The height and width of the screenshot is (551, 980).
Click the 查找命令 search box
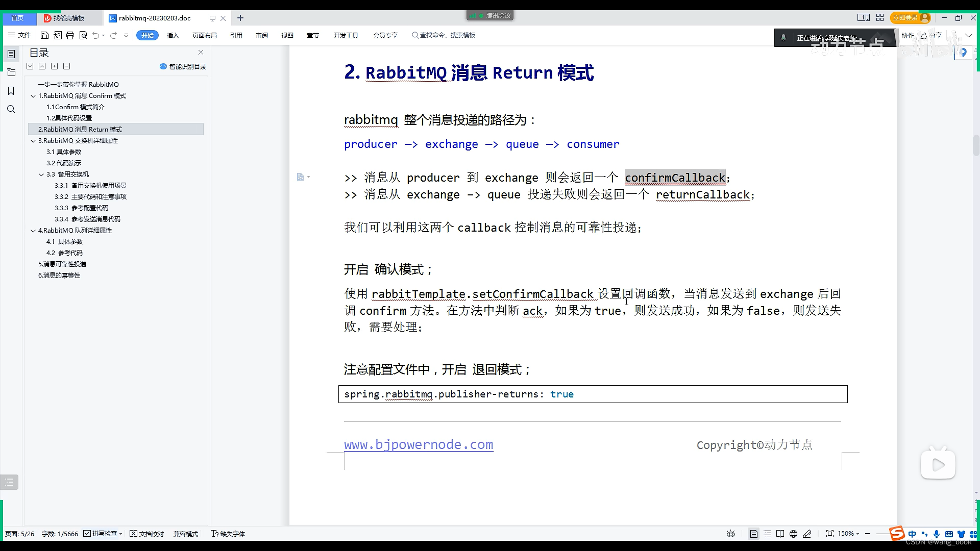(444, 35)
